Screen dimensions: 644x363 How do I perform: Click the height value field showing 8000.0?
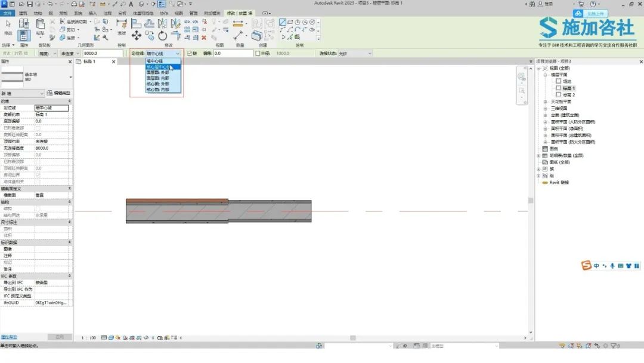click(x=103, y=54)
